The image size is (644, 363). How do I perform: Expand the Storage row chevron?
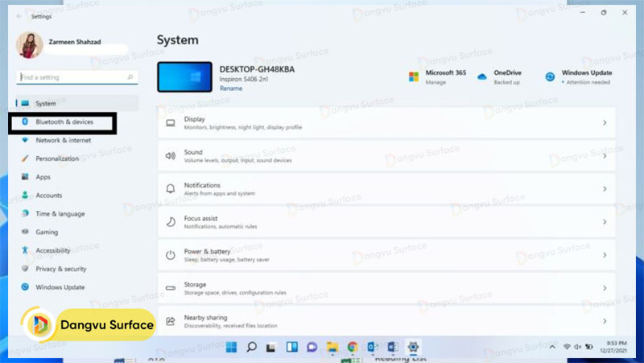(x=605, y=288)
